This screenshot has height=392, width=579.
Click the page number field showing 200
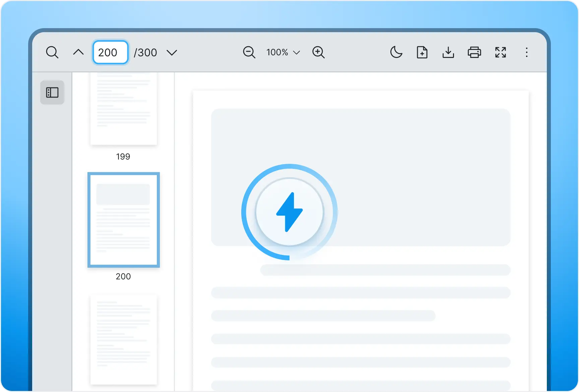click(x=111, y=52)
